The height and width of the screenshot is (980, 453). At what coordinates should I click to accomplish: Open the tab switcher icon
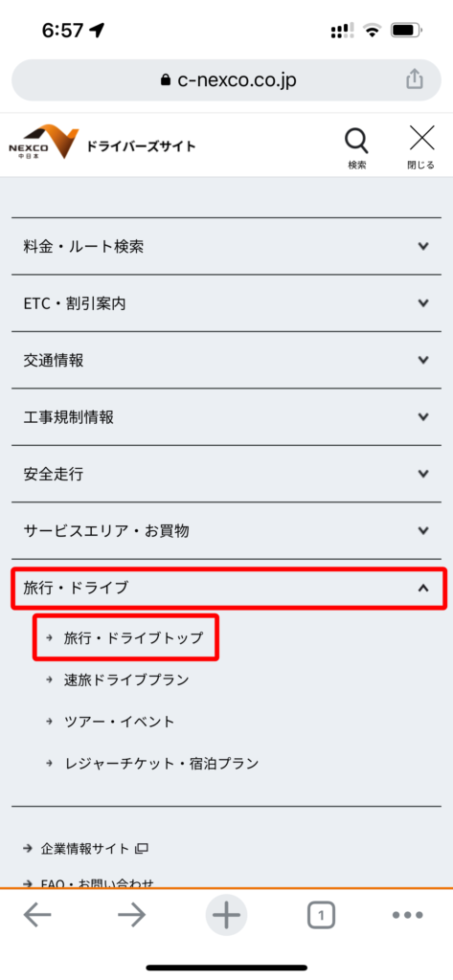click(321, 916)
